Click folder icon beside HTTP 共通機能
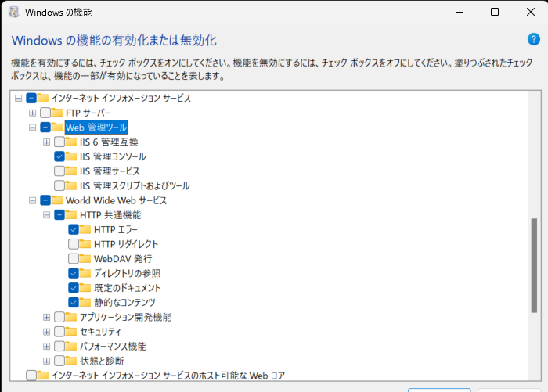548x392 pixels. tap(70, 215)
